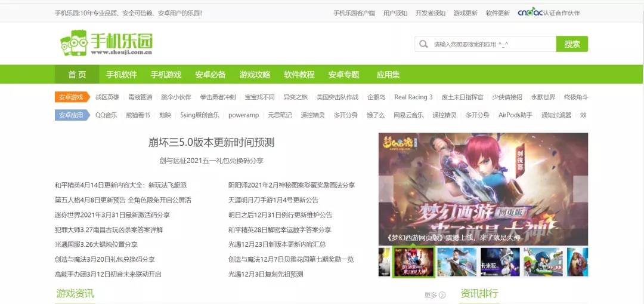Open 通知过滤器 app link

tap(556, 115)
